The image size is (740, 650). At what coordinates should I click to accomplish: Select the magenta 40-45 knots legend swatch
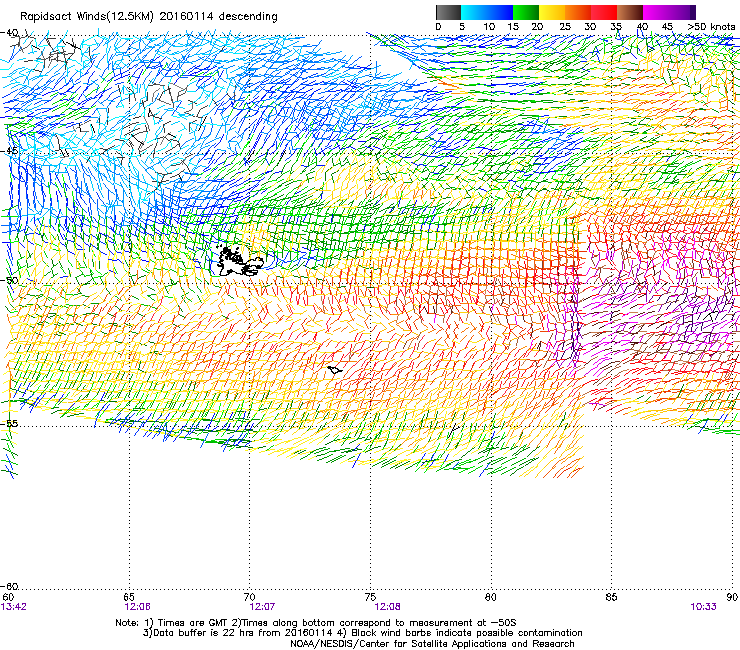click(x=656, y=12)
